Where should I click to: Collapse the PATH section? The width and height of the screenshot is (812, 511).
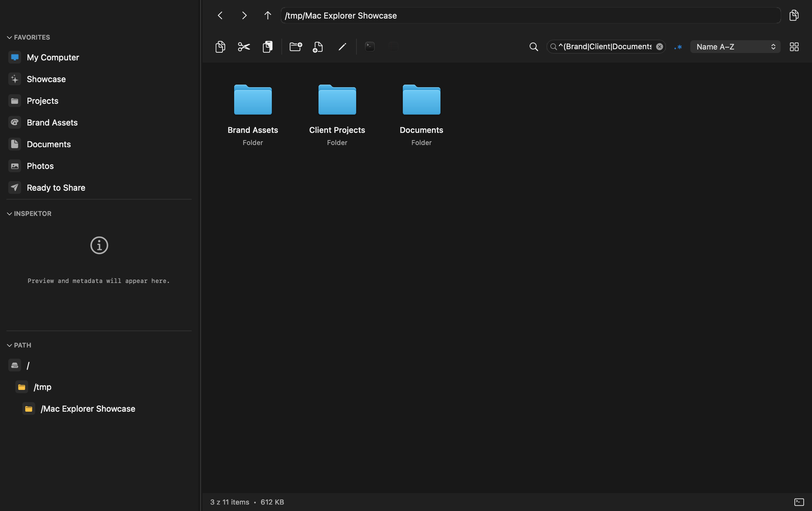pos(9,345)
